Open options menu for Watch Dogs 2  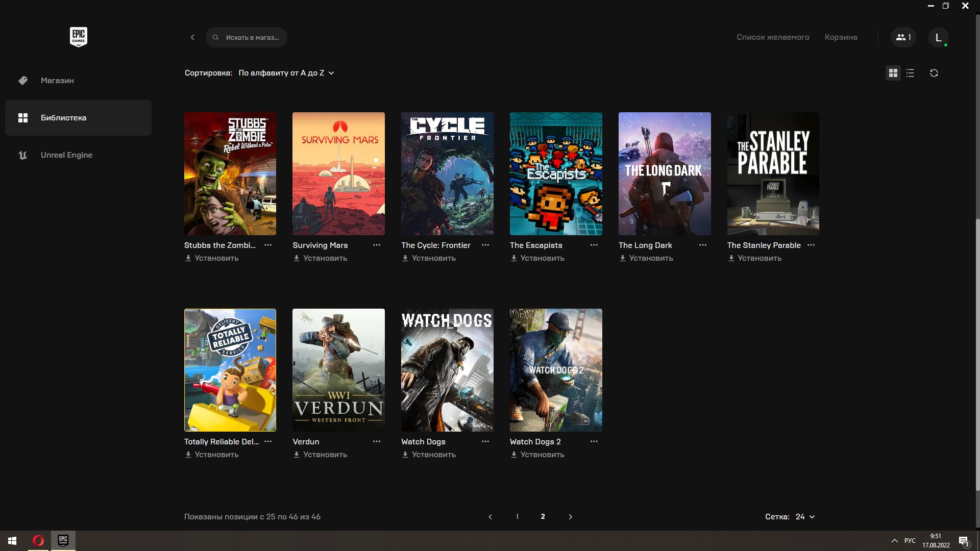594,441
